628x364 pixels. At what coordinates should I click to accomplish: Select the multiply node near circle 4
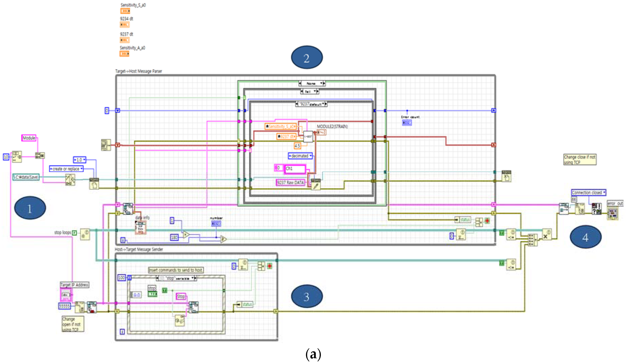[547, 234]
